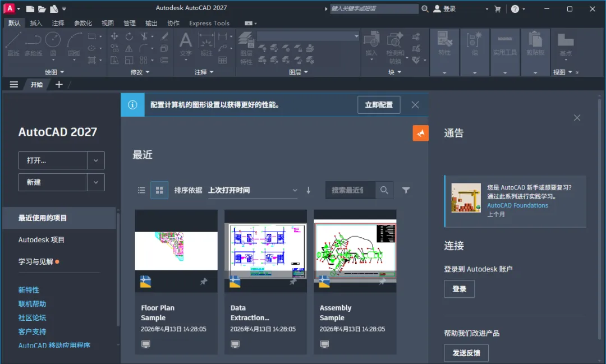Click the orange announcements megaphone icon

click(420, 133)
